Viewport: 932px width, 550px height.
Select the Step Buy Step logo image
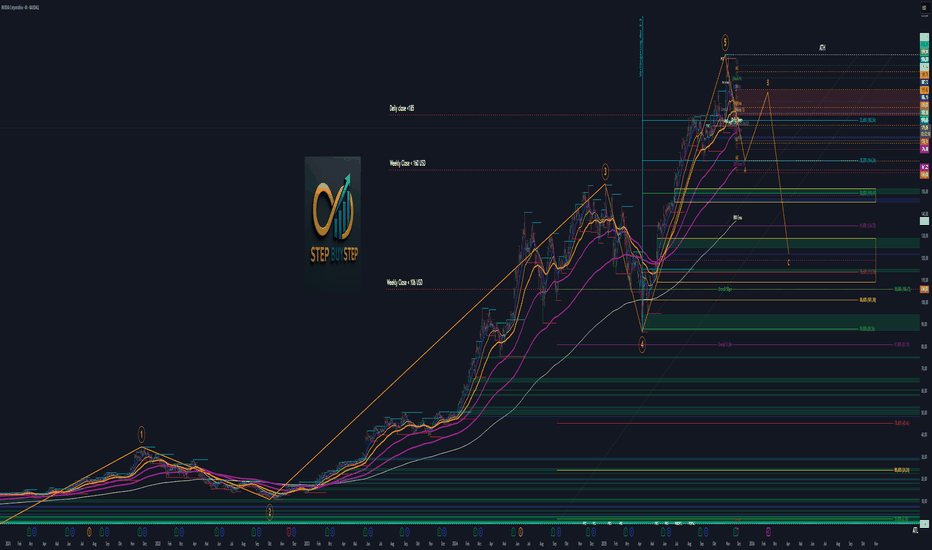[333, 222]
